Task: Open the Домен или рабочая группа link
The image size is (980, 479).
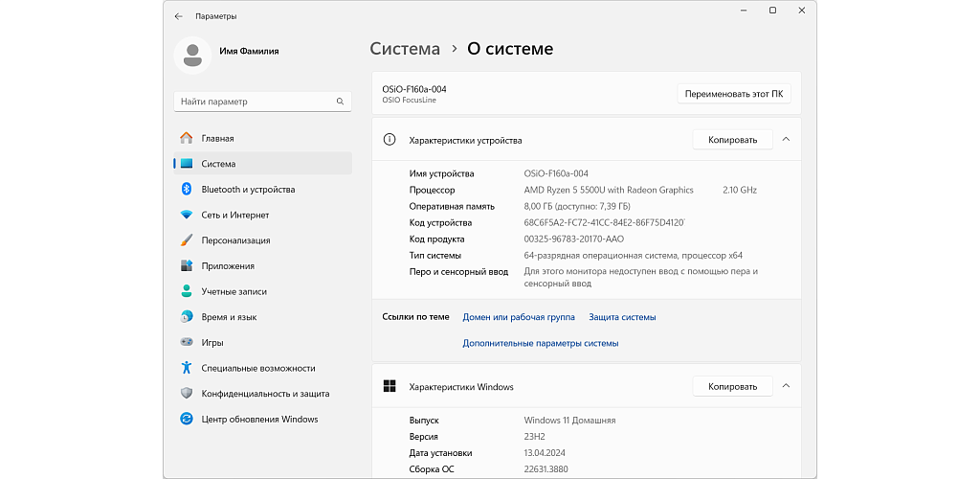Action: click(x=518, y=317)
